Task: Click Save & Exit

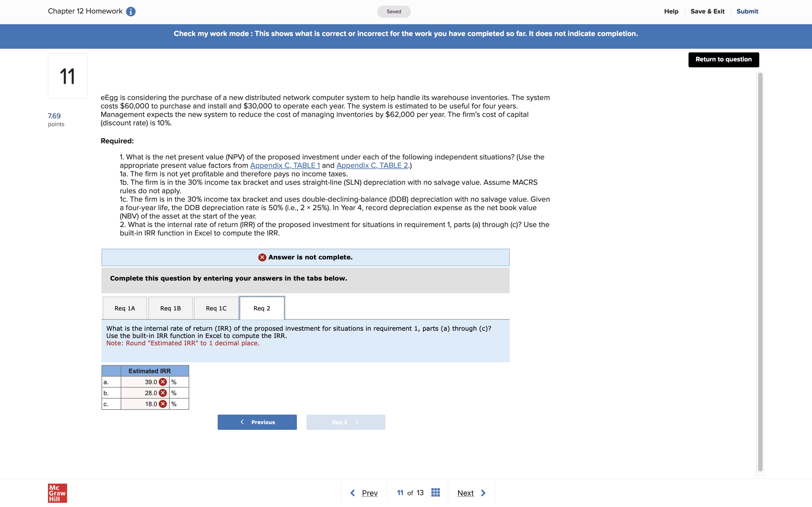Action: click(707, 11)
